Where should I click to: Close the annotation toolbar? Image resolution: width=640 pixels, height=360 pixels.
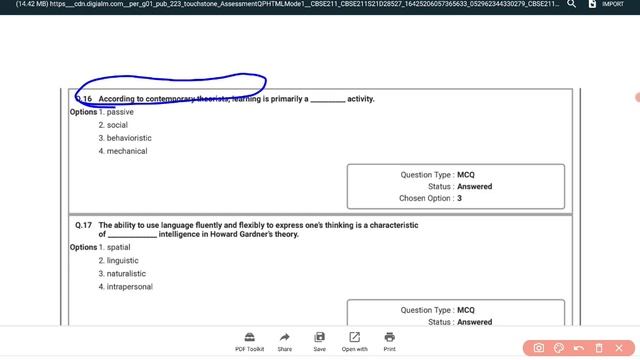[x=619, y=348]
